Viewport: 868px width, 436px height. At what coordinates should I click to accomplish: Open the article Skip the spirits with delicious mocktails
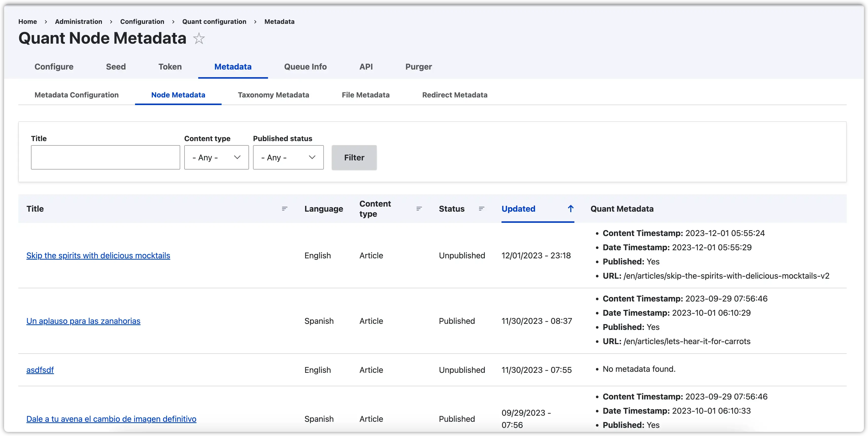click(98, 256)
